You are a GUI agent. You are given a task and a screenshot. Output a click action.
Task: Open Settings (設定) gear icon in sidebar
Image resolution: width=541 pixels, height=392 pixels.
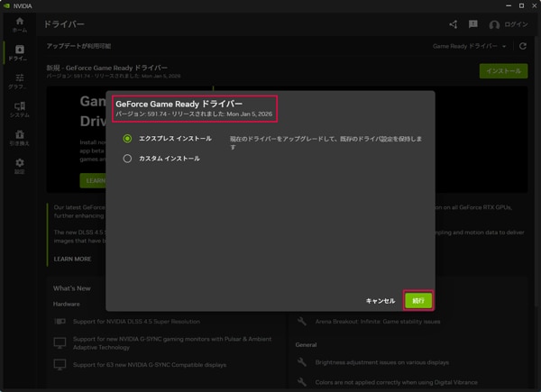pos(19,166)
